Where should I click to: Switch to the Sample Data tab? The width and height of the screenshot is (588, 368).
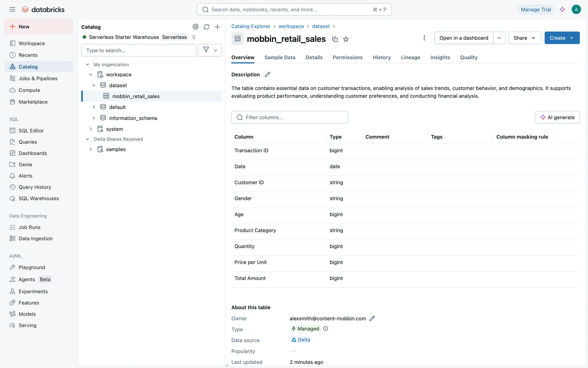coord(280,57)
